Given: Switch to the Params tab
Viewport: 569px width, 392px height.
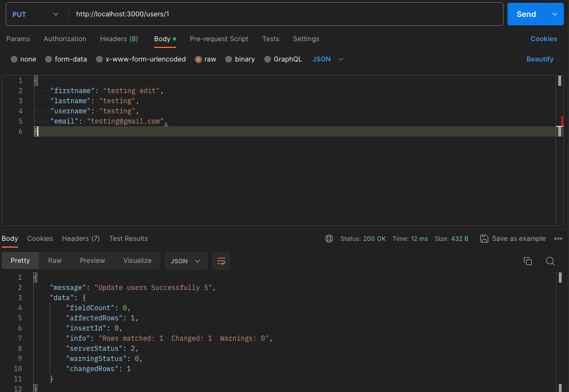Looking at the screenshot, I should 18,39.
